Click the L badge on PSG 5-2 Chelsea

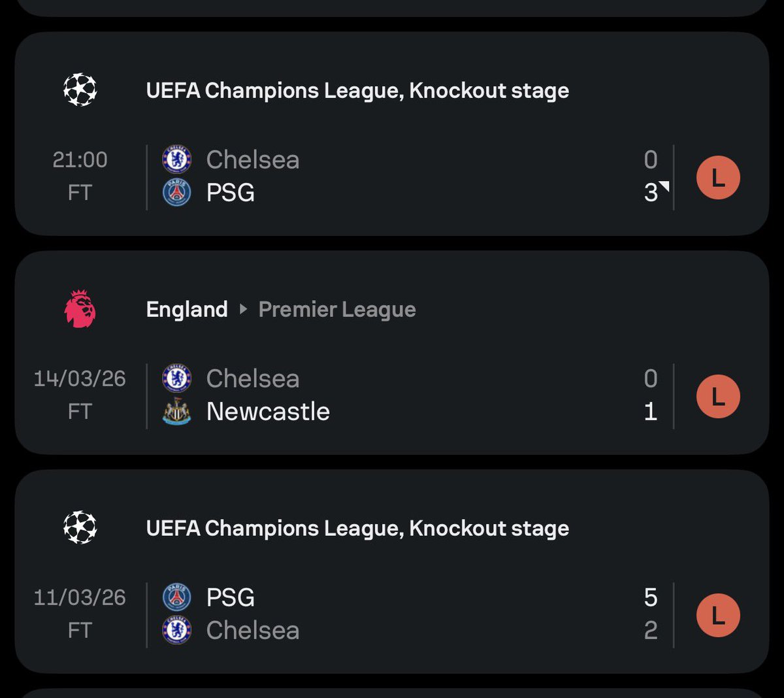[x=718, y=615]
